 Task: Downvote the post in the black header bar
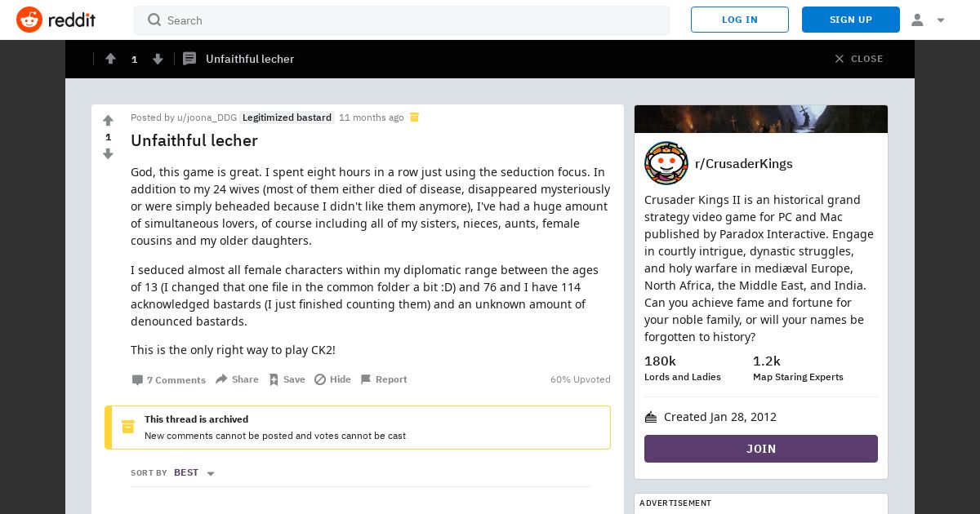tap(158, 59)
